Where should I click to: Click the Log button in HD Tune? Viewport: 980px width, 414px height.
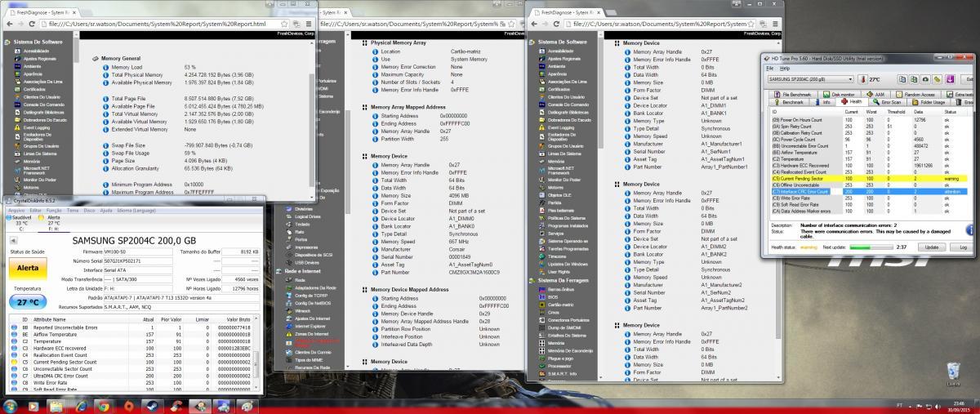click(963, 247)
